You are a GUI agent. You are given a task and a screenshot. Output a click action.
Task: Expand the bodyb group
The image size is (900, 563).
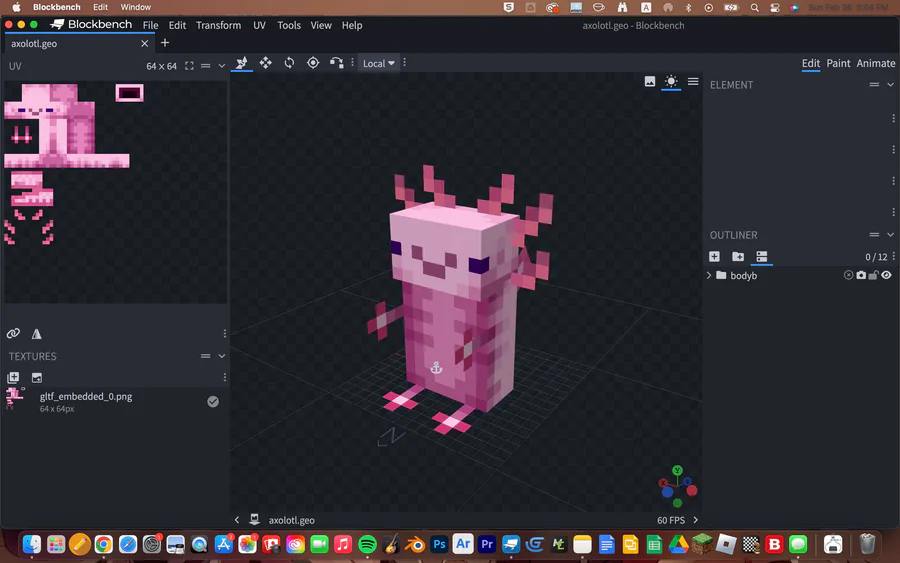[709, 275]
